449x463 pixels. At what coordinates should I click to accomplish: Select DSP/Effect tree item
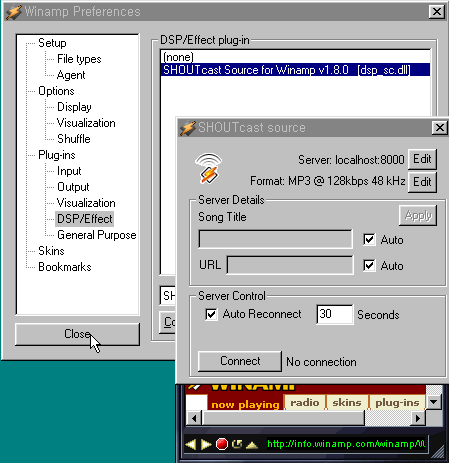(x=85, y=219)
